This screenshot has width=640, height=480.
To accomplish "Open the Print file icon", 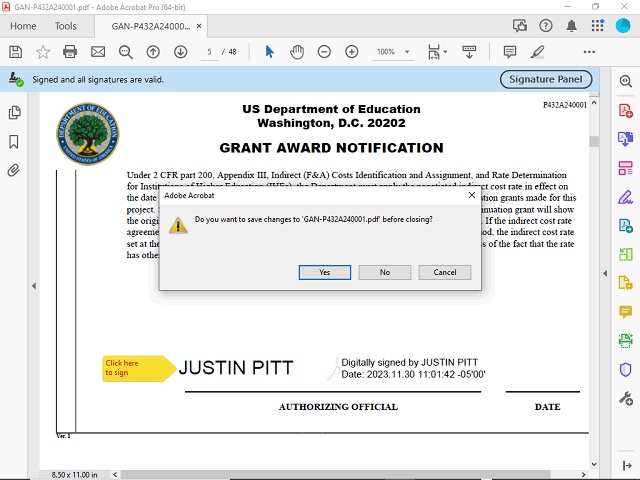I will pyautogui.click(x=70, y=52).
